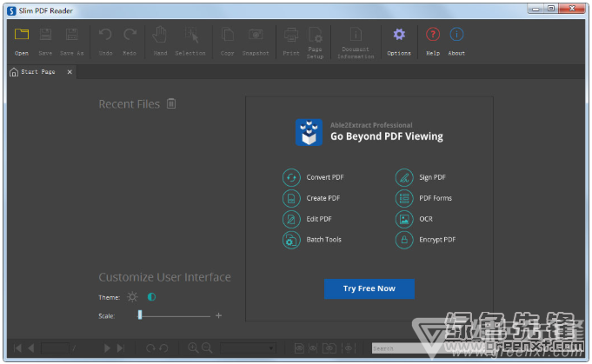This screenshot has width=592, height=364.
Task: Click the Save As toolbar icon
Action: coord(72,35)
